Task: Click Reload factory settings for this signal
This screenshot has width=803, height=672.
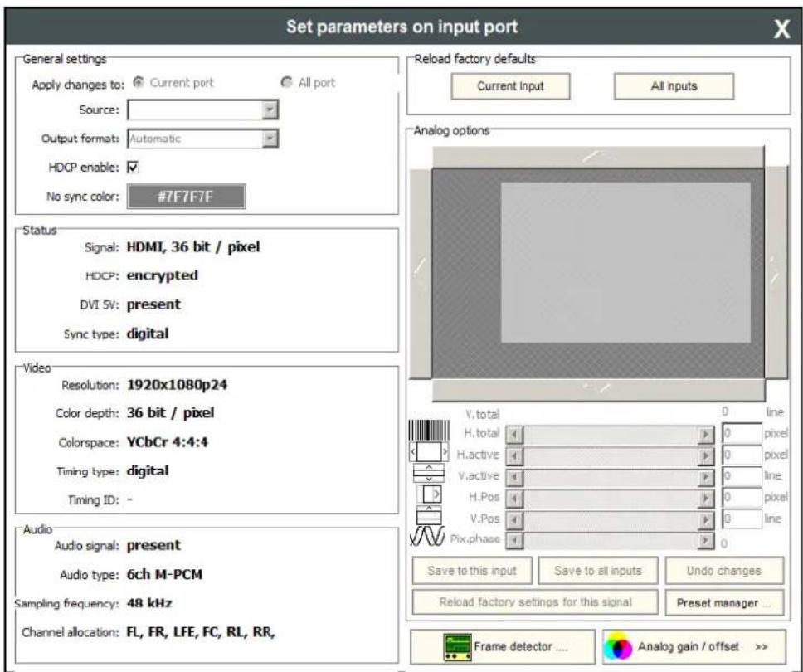Action: (535, 602)
